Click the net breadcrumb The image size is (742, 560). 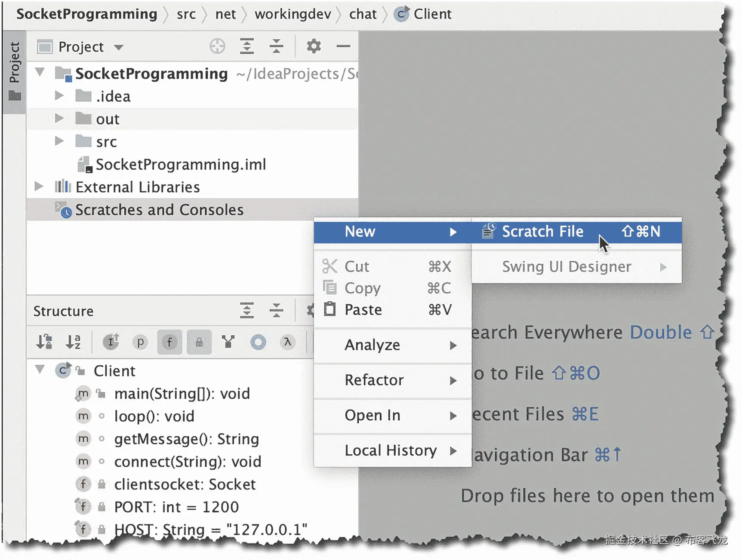225,14
